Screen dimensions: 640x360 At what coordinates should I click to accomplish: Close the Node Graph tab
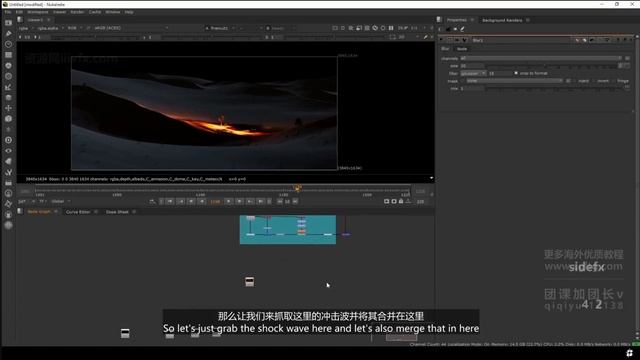click(56, 211)
